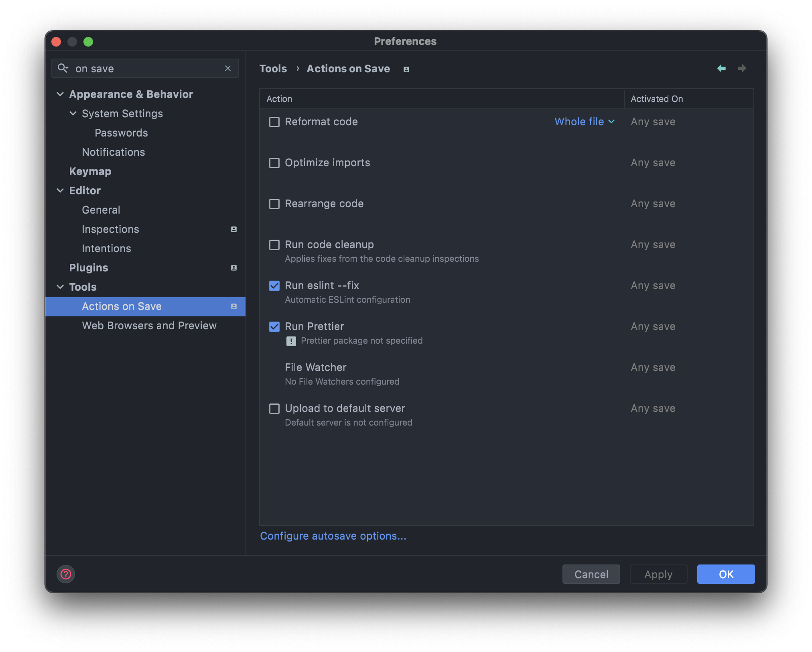Collapse the Editor tree node

[x=60, y=191]
